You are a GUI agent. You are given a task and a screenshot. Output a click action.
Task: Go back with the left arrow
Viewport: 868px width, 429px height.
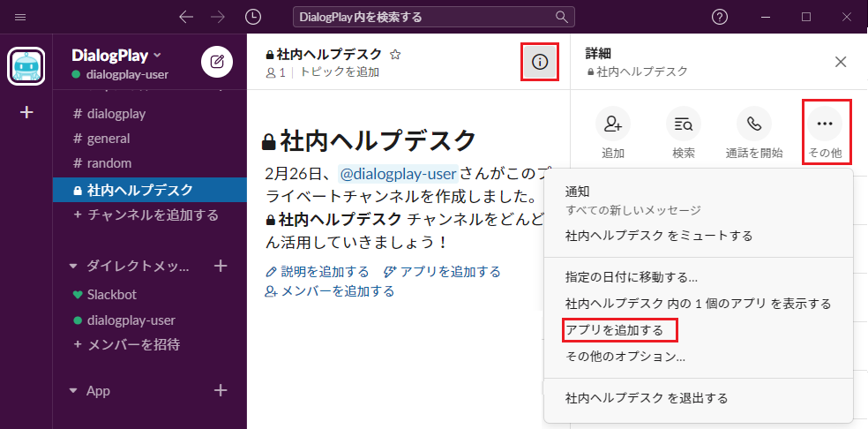click(186, 17)
